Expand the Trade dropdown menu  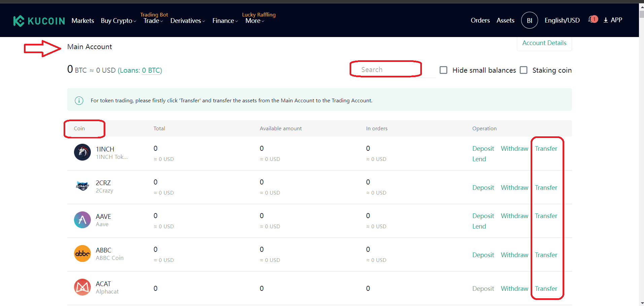coord(153,21)
